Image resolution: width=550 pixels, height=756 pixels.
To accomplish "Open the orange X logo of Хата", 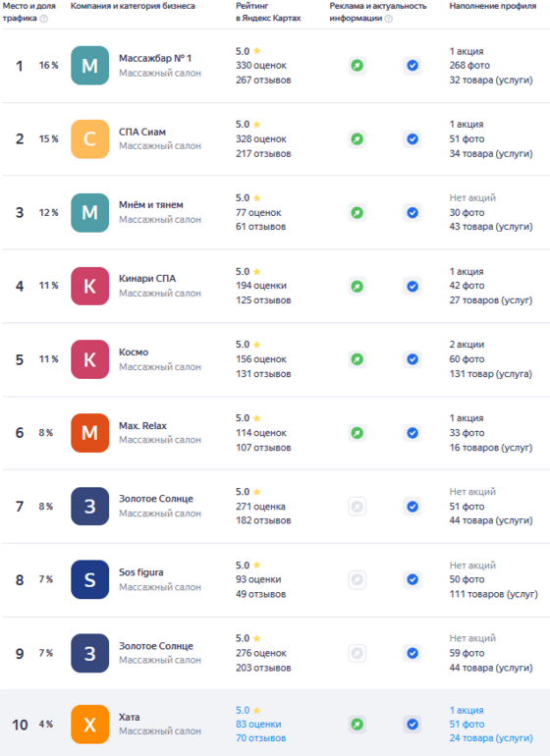I will tap(89, 725).
